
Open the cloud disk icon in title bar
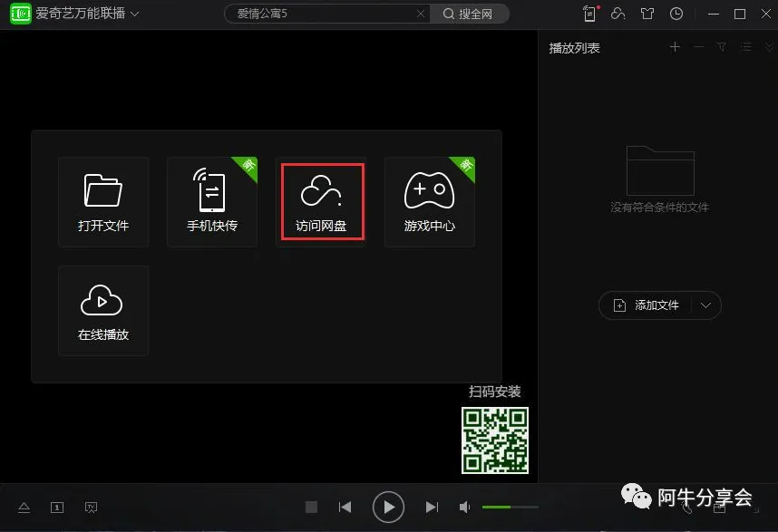pyautogui.click(x=618, y=14)
